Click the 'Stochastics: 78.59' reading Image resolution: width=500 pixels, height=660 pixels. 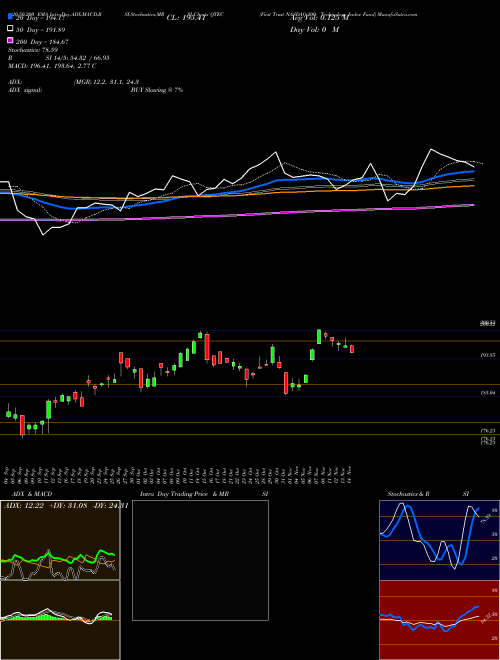pos(33,50)
